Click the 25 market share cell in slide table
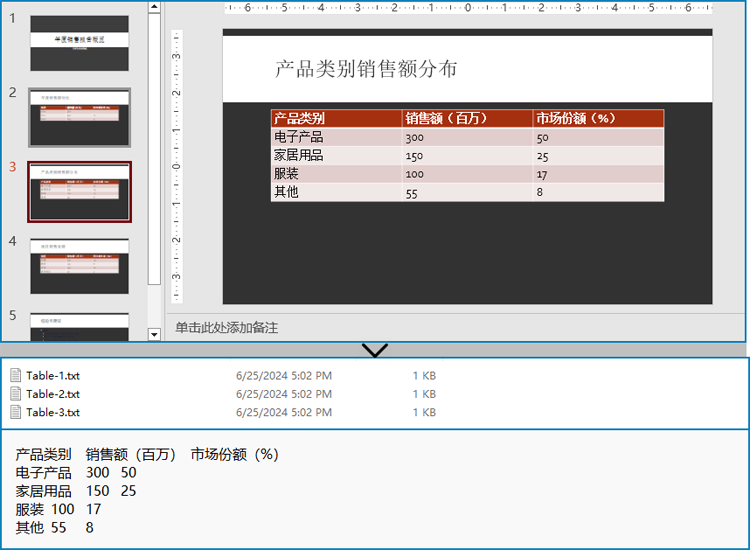750x550 pixels. point(598,155)
